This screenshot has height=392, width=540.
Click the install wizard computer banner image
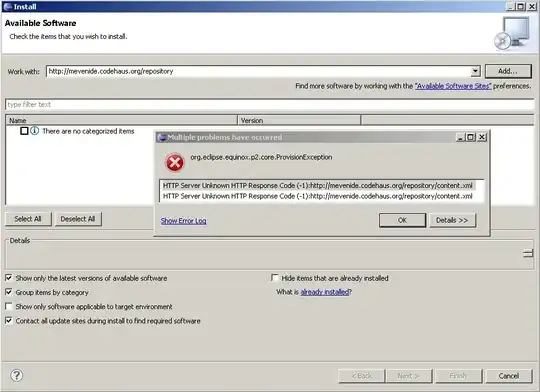tap(512, 33)
